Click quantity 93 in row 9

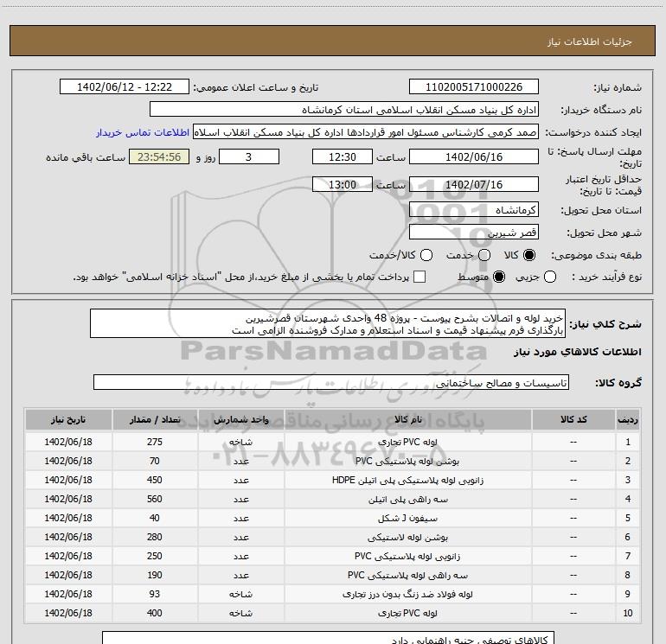155,595
